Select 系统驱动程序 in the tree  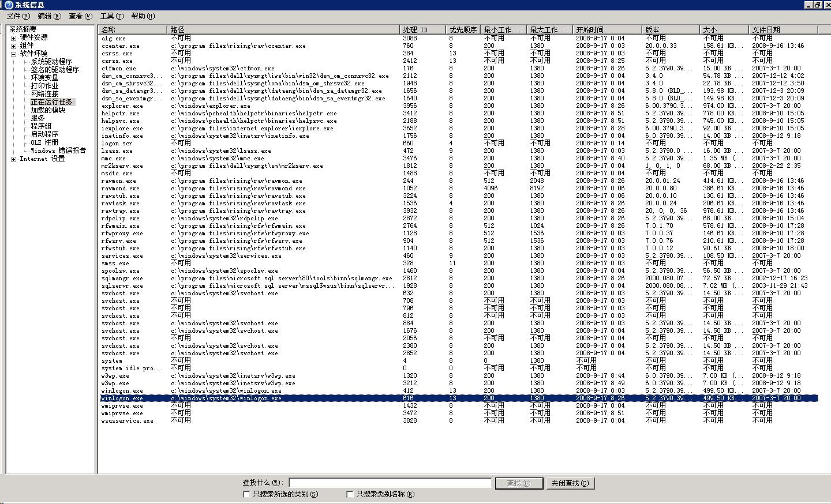coord(51,62)
